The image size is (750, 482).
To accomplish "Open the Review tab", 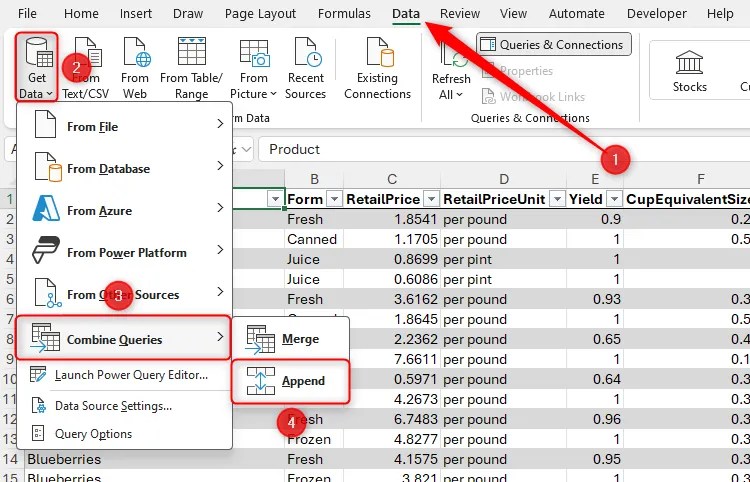I will (x=460, y=13).
